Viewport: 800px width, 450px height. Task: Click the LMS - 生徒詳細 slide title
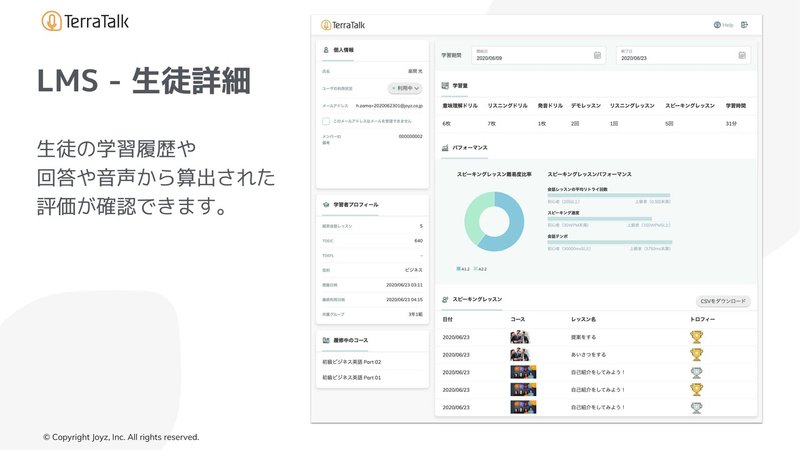(x=143, y=81)
